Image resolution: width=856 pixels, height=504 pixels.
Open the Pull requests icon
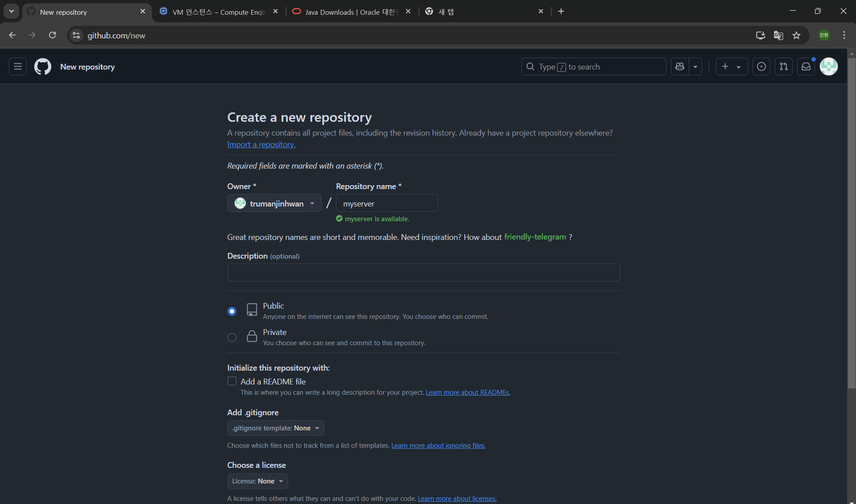point(783,66)
